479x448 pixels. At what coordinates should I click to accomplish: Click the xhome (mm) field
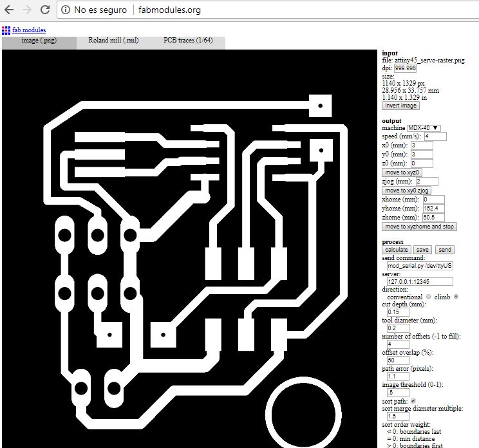433,200
